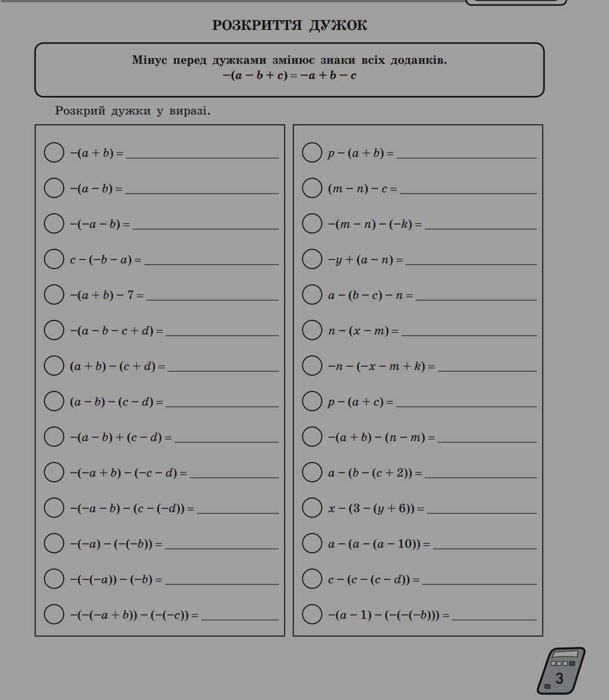This screenshot has height=700, width=609.
Task: Select the circle beside (m − n) − c =
Action: click(x=312, y=188)
